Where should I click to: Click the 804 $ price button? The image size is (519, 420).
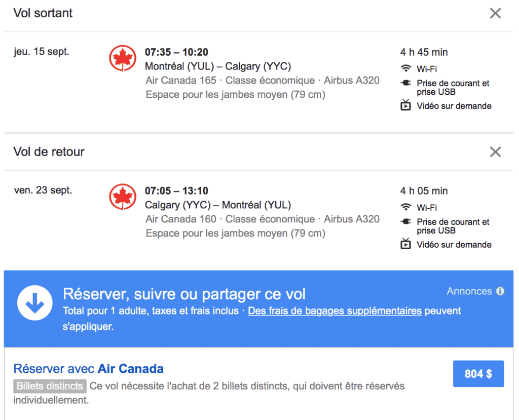click(478, 373)
